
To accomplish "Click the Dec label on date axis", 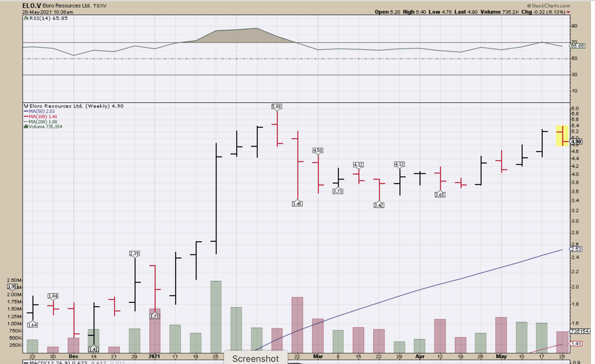I will click(73, 356).
